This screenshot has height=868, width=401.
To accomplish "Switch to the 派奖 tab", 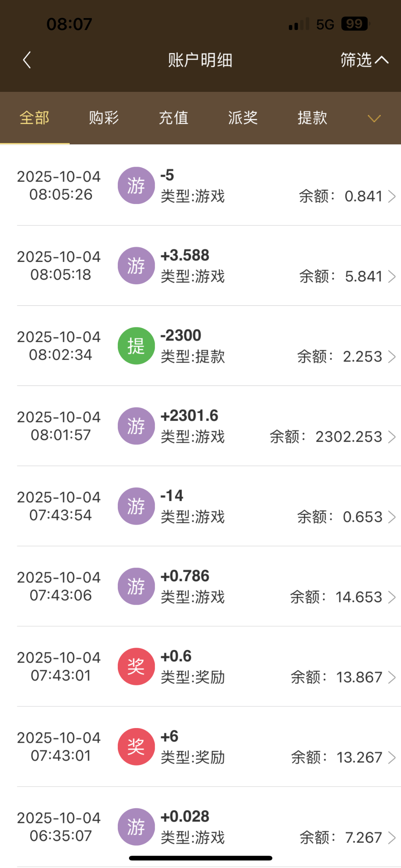I will [243, 118].
